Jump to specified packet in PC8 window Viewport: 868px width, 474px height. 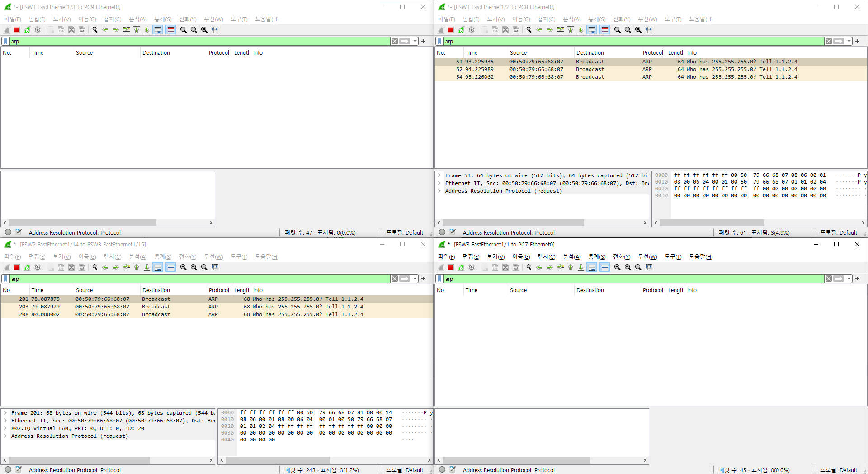[x=560, y=30]
